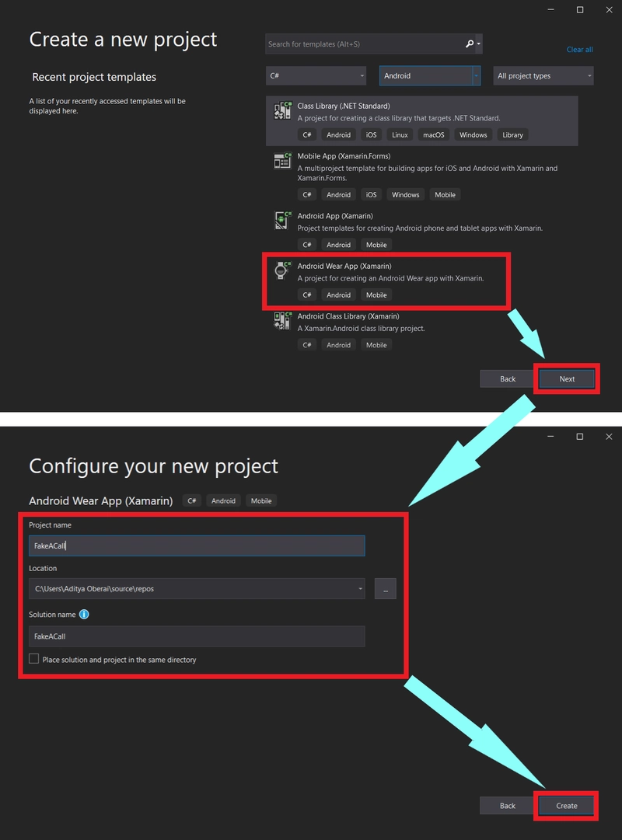
Task: Click the Class Library (.NET Standard) template icon
Action: click(x=282, y=110)
